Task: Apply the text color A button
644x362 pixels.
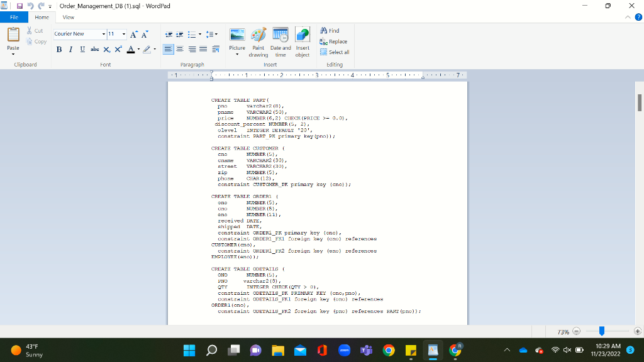Action: coord(131,49)
